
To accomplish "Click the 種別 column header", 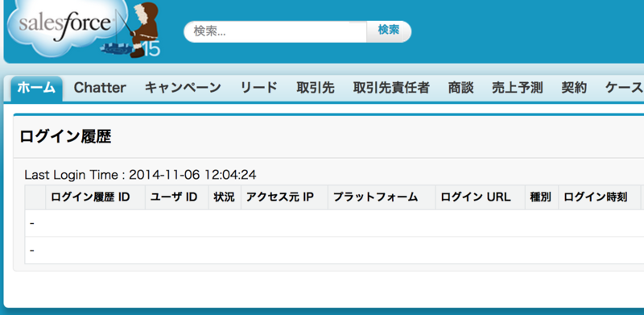I will [541, 197].
